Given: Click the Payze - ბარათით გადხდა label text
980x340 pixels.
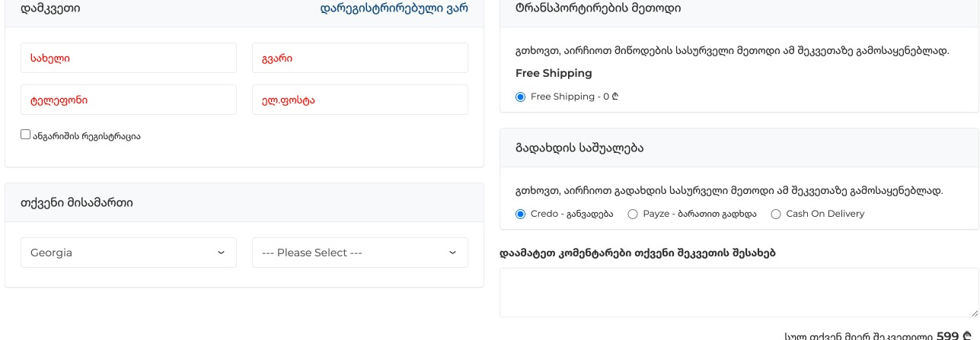Looking at the screenshot, I should point(700,214).
